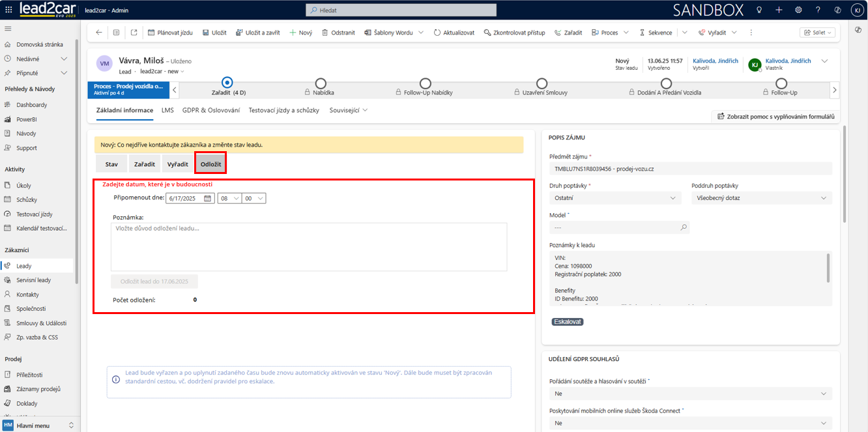868x432 pixels.
Task: Switch to the GDPR & Oslovování tab
Action: (x=211, y=110)
